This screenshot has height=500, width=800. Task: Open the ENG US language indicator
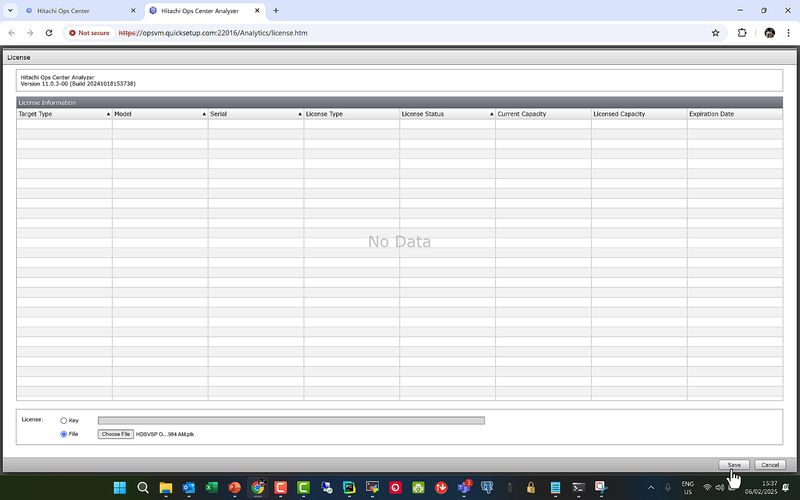[x=688, y=488]
